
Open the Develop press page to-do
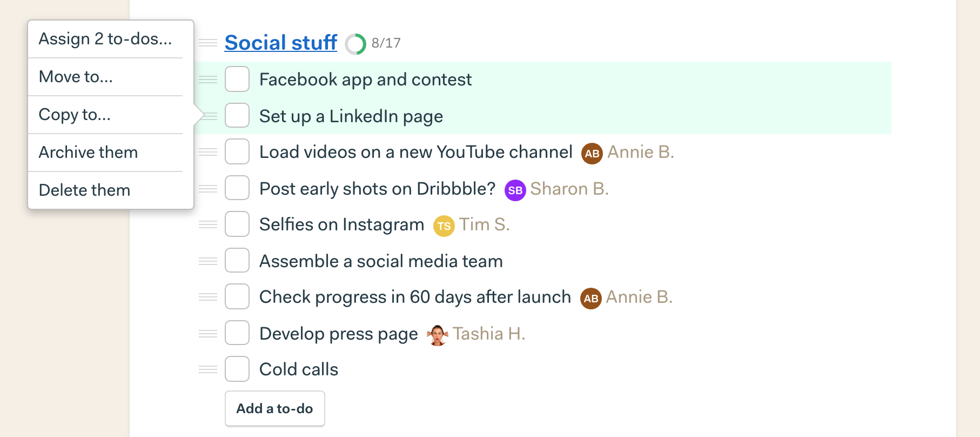339,334
